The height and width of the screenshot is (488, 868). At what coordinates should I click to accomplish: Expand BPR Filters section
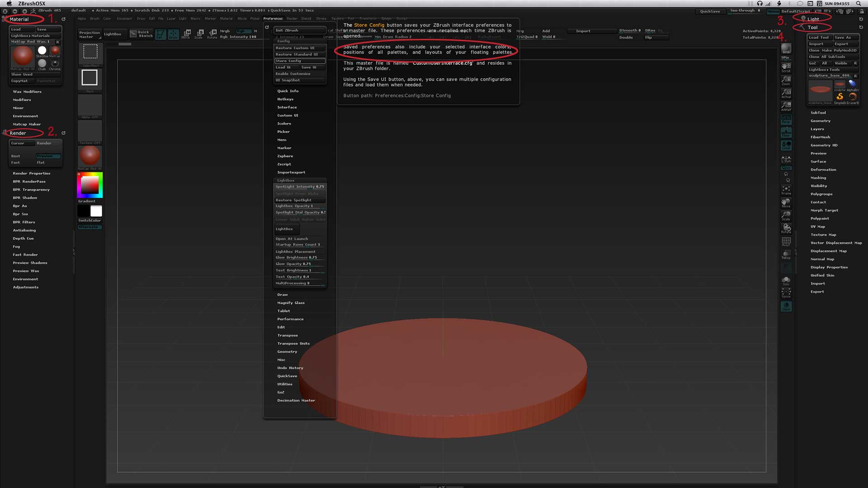tap(24, 222)
